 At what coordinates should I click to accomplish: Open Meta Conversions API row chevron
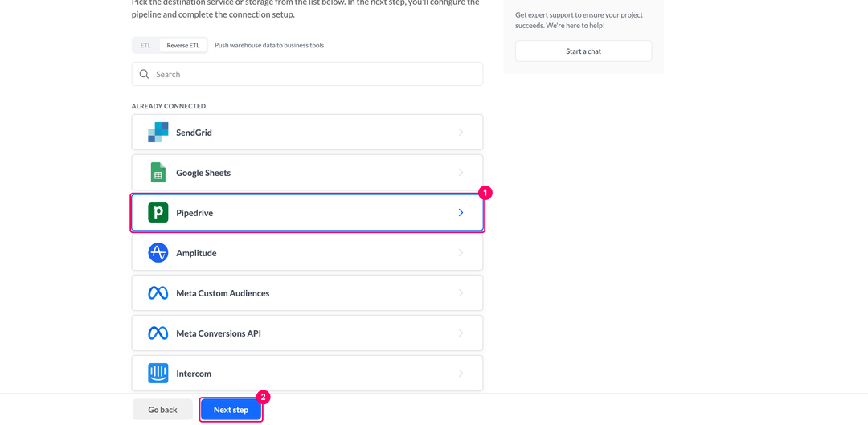(461, 333)
